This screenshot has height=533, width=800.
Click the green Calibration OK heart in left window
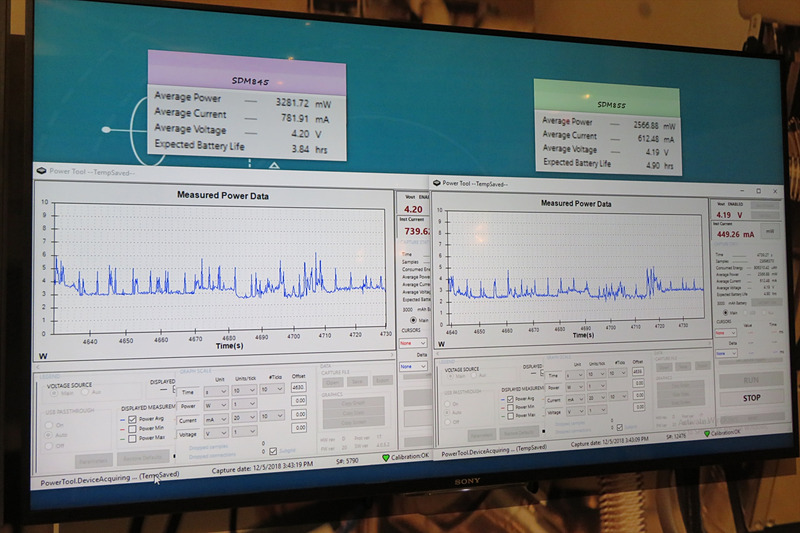pos(386,458)
